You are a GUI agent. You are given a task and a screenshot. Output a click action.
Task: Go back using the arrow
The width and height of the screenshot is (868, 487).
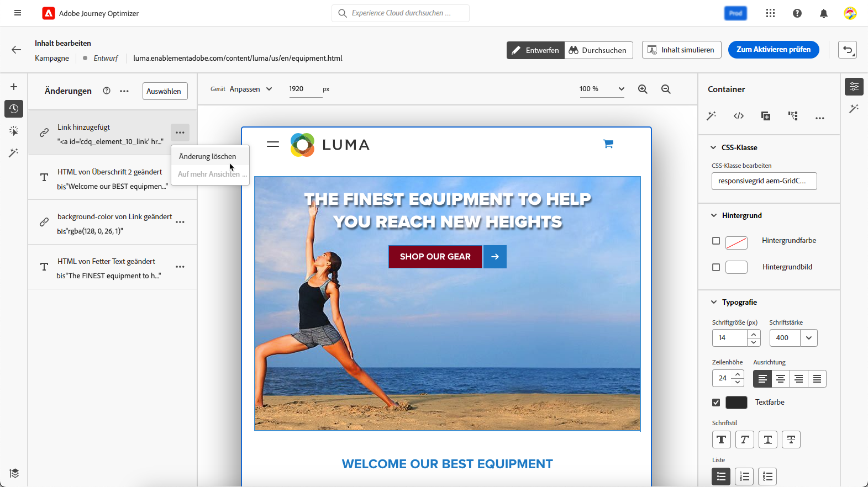pyautogui.click(x=17, y=50)
